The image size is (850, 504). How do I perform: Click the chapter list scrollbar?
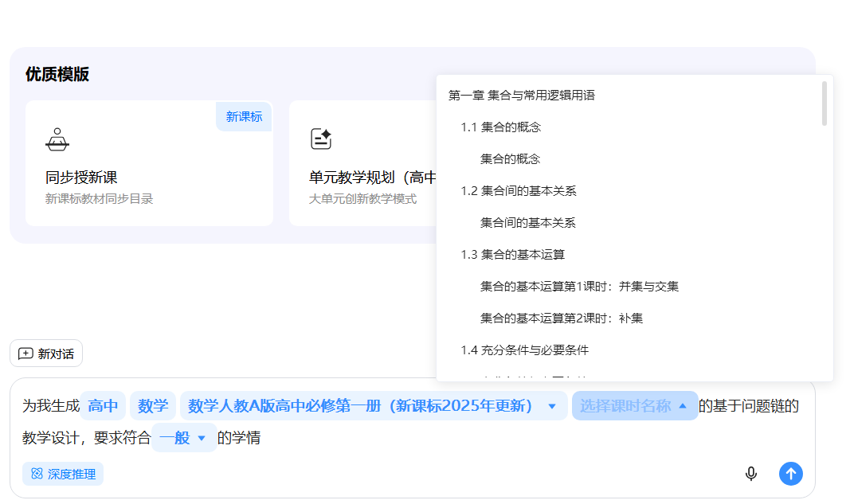(x=825, y=104)
